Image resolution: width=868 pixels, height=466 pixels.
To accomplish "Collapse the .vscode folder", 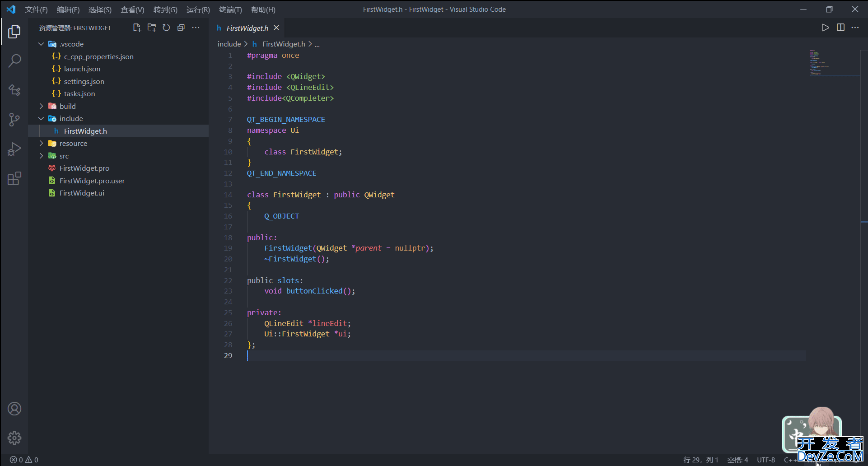I will (x=41, y=44).
